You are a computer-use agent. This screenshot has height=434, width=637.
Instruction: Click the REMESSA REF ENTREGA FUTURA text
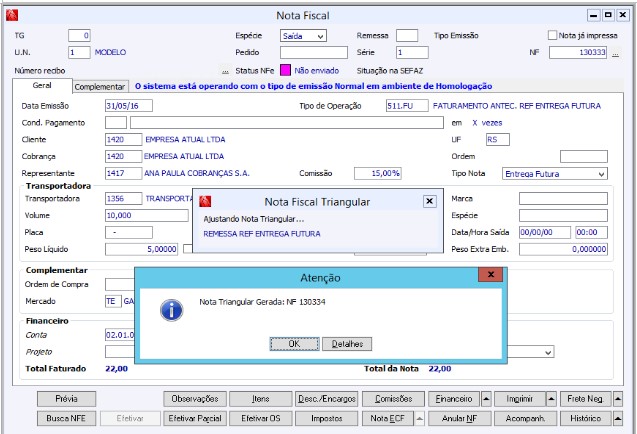pyautogui.click(x=262, y=234)
